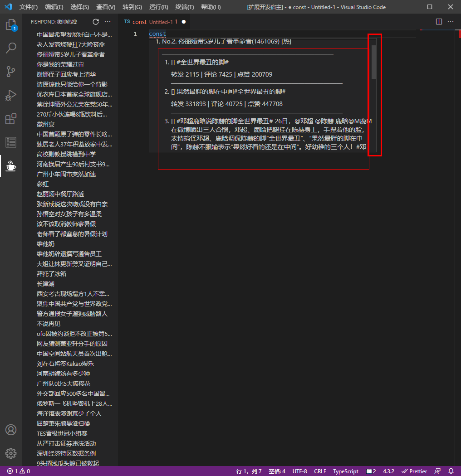Open topic 网友猜测萧亚轩分手的原因

click(x=72, y=344)
